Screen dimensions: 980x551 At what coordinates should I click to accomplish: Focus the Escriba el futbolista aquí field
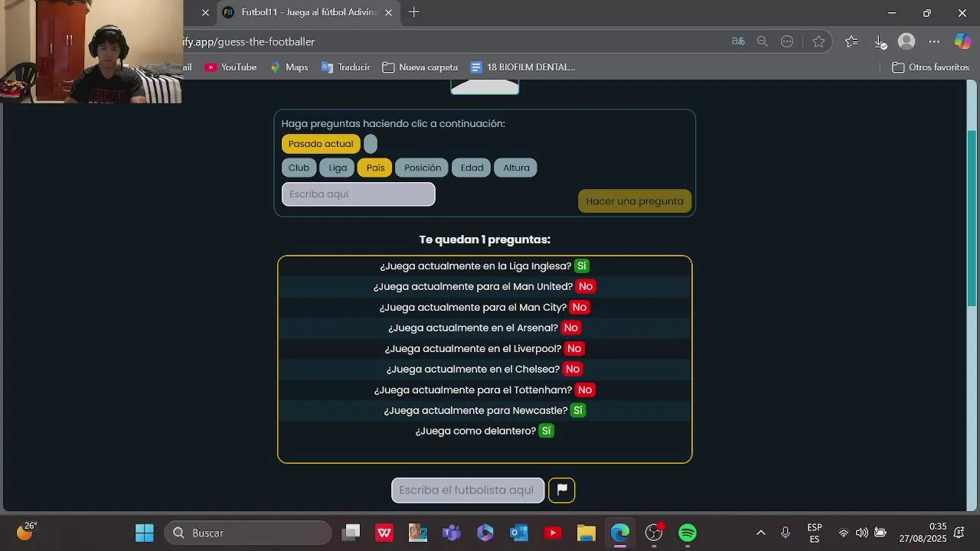coord(468,490)
